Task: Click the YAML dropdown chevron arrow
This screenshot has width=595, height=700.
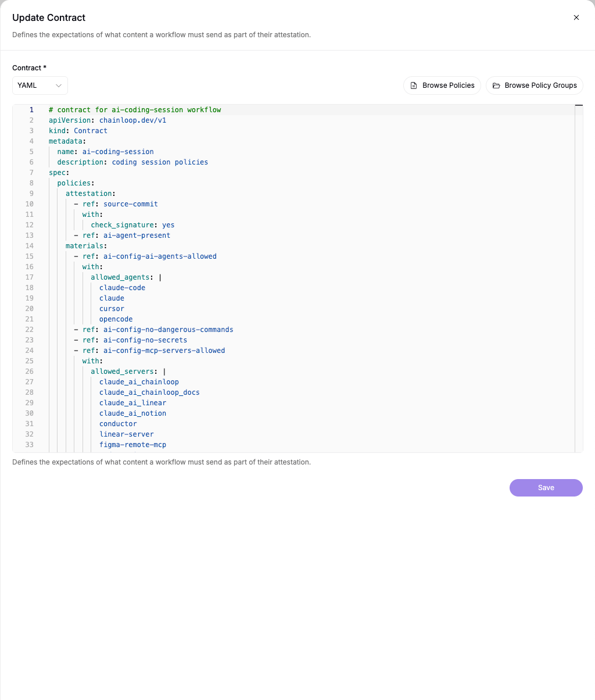Action: [x=58, y=85]
